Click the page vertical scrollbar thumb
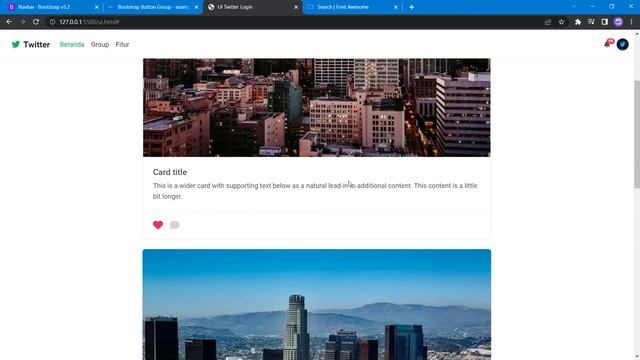Screen dimensions: 640x360 (637, 134)
